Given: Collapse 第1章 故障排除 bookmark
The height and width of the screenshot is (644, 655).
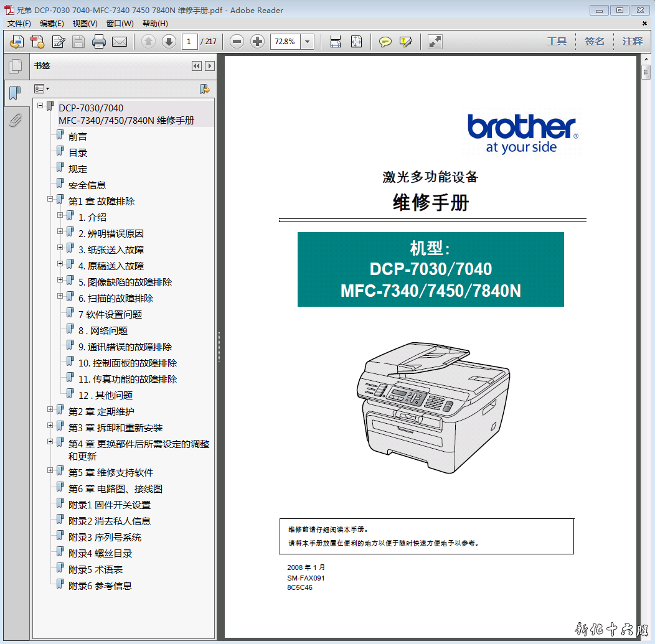Looking at the screenshot, I should [x=50, y=199].
